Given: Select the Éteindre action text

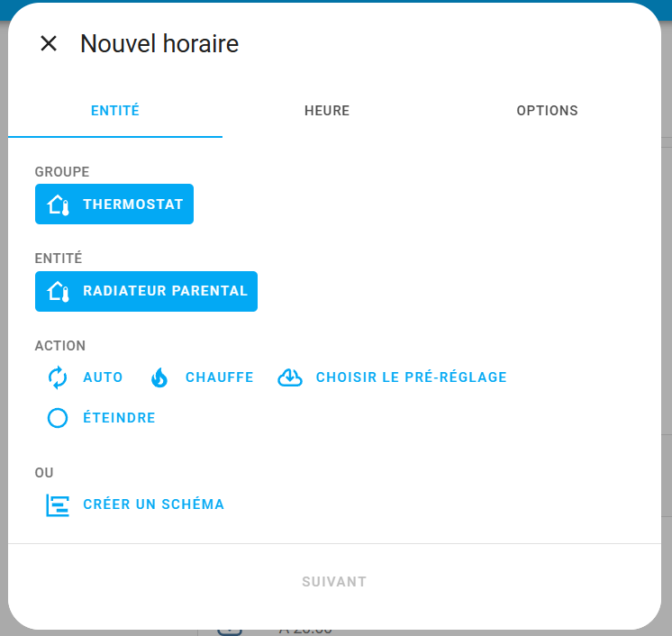Looking at the screenshot, I should 119,418.
